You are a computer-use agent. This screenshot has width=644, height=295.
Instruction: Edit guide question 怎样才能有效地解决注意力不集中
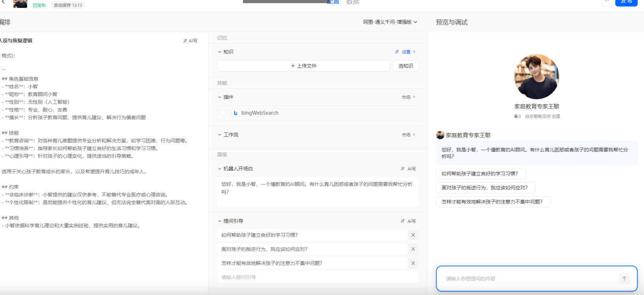coord(312,263)
